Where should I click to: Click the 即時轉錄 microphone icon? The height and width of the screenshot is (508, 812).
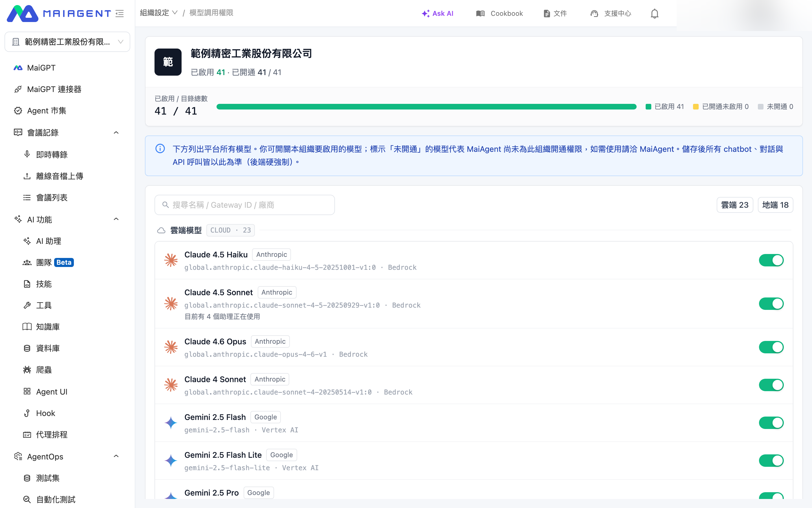(27, 154)
